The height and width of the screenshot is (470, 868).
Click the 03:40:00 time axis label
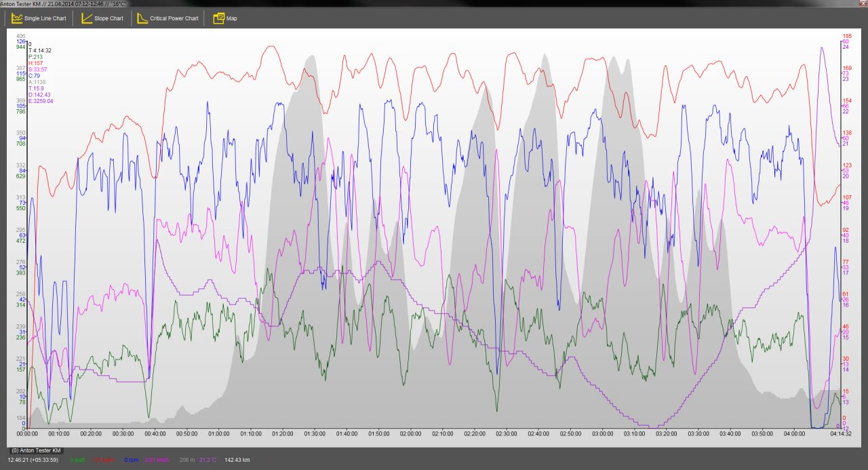(730, 433)
